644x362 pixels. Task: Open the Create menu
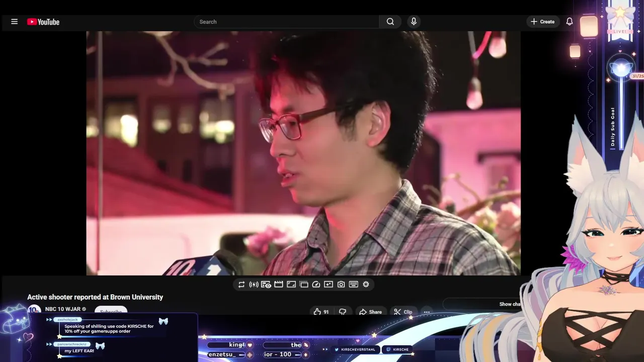click(x=542, y=22)
